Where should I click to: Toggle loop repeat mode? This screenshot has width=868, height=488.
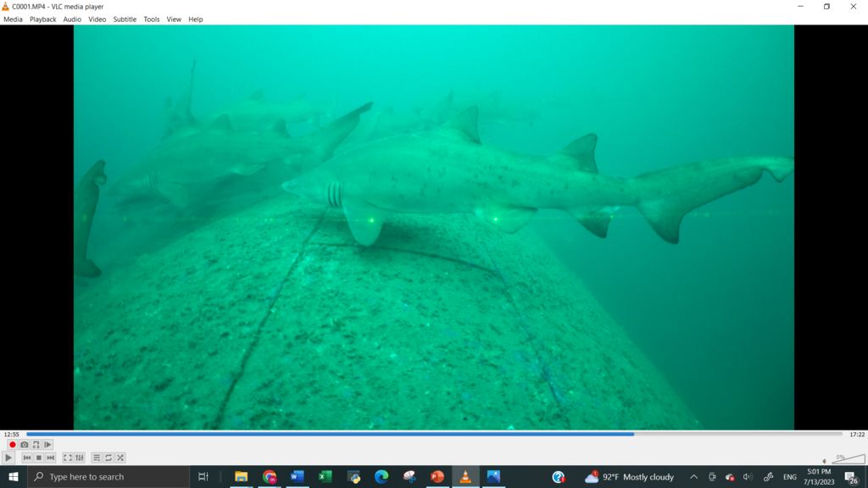[x=108, y=457]
